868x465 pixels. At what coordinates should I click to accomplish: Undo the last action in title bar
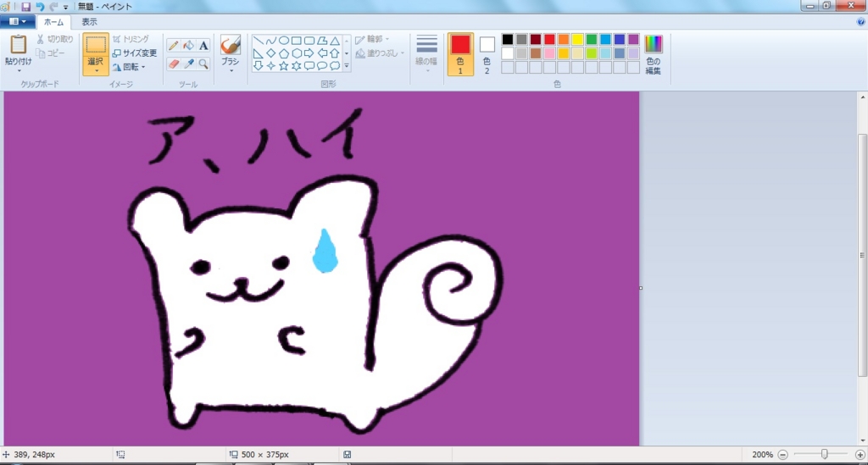40,7
